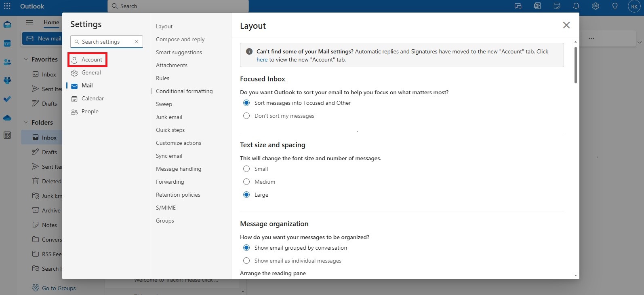Screen dimensions: 644x295
Task: Open Customize actions settings
Action: (179, 143)
